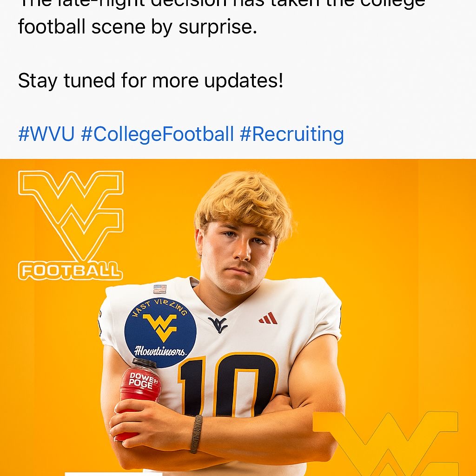Open the #WVU hashtag
476x476 pixels.
point(46,134)
